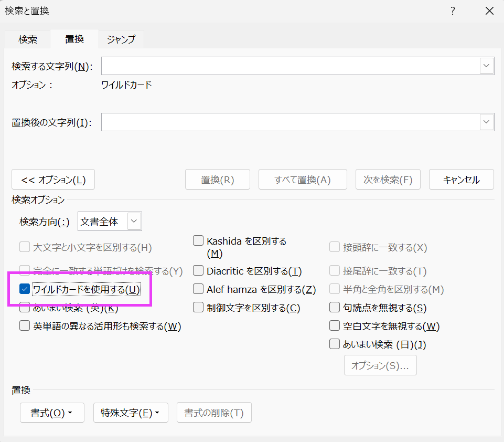This screenshot has height=442, width=504.
Task: Close the 検索と置換 dialog
Action: 489,11
